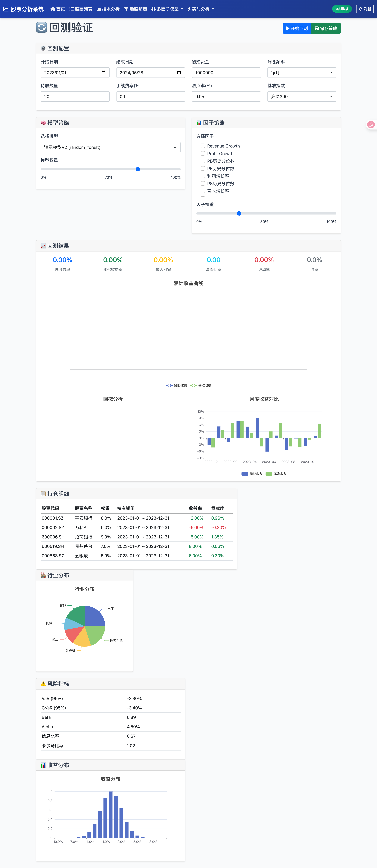The height and width of the screenshot is (868, 377).
Task: Click the sync icon beside the 回测验证 title
Action: (42, 28)
